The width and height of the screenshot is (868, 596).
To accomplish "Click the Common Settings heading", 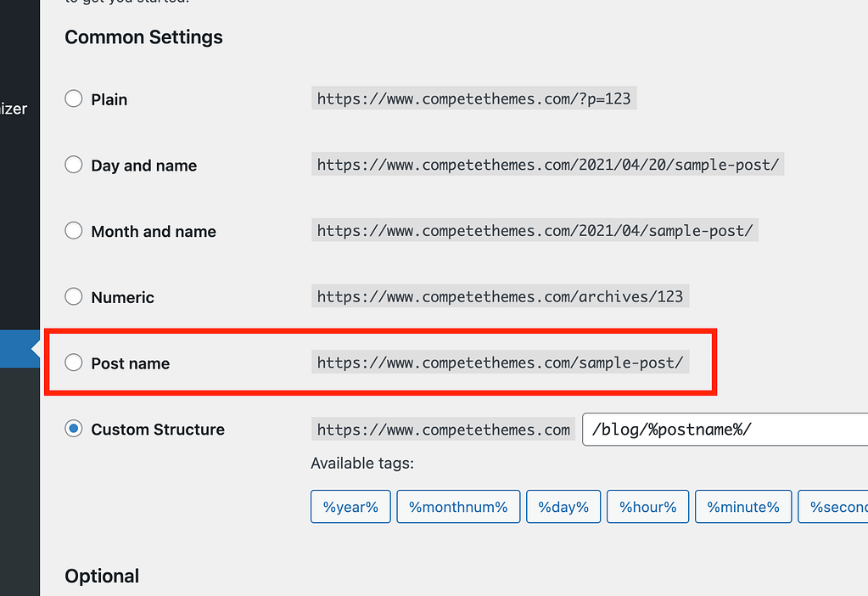I will (144, 37).
